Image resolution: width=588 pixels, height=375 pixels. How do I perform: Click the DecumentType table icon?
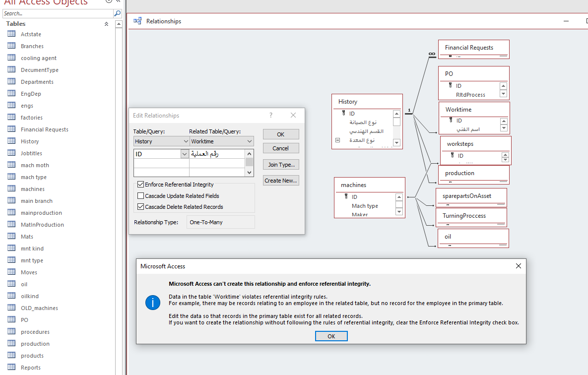pos(11,69)
